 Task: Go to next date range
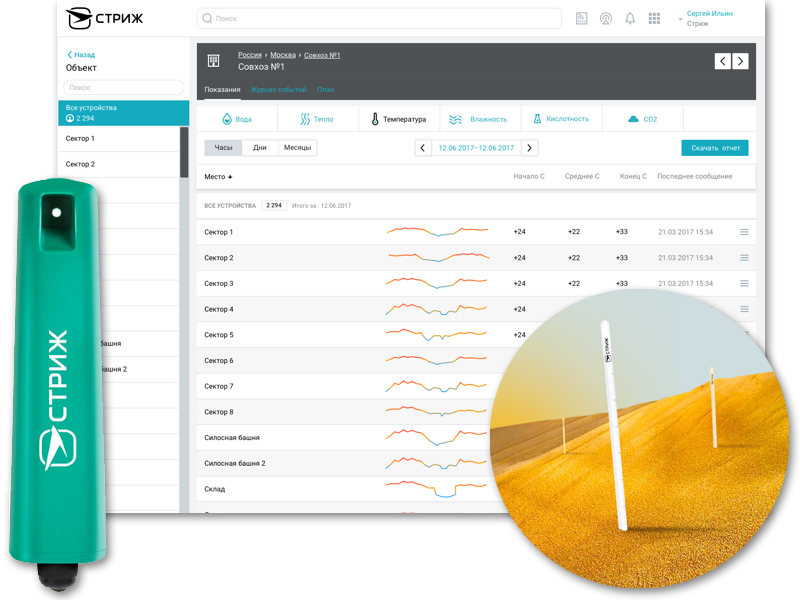[529, 148]
